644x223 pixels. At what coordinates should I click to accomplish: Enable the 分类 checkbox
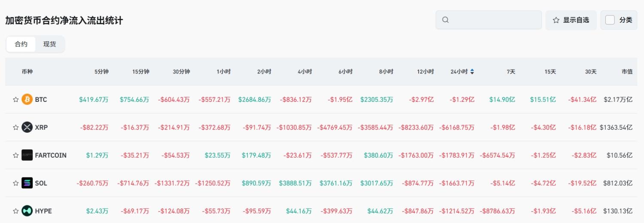[x=610, y=20]
